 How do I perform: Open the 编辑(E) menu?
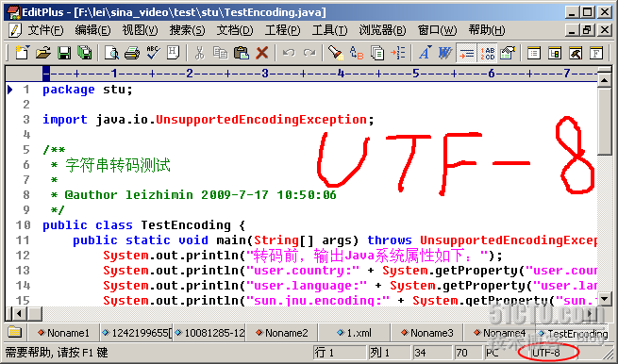(93, 30)
